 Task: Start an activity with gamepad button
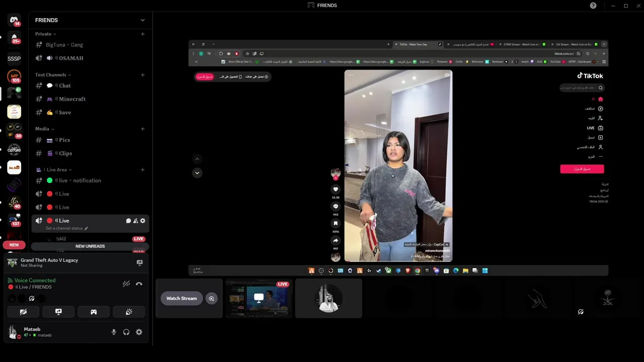click(94, 312)
